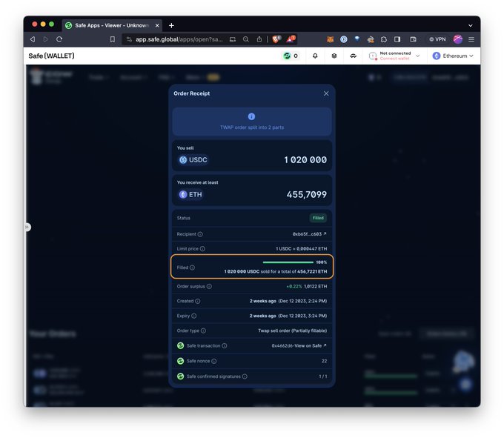Open the Safe batch transactions icon
The width and height of the screenshot is (504, 438).
click(x=334, y=56)
